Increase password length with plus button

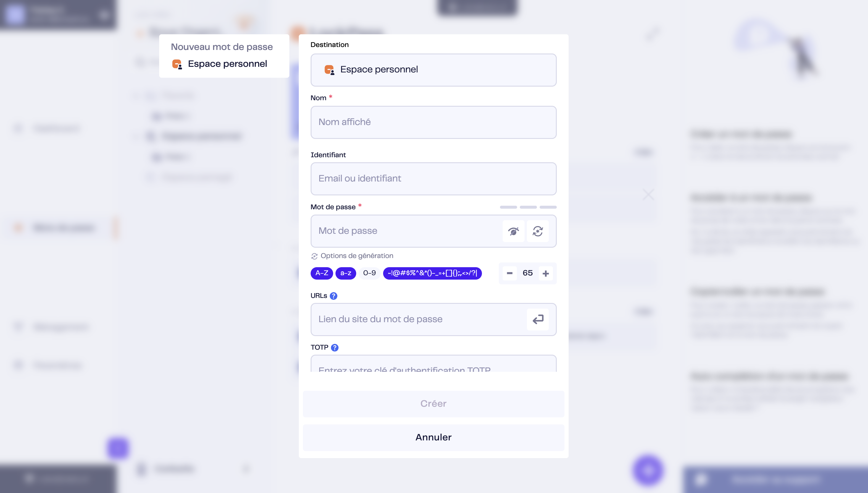tap(546, 273)
